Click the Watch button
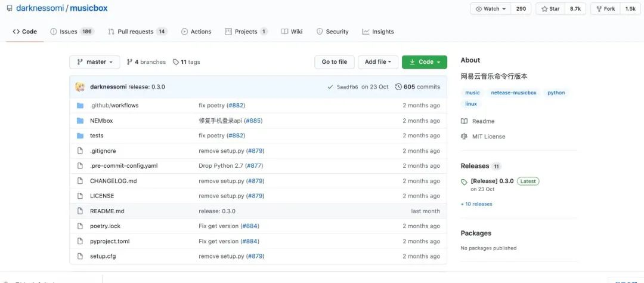Image resolution: width=644 pixels, height=283 pixels. (490, 8)
